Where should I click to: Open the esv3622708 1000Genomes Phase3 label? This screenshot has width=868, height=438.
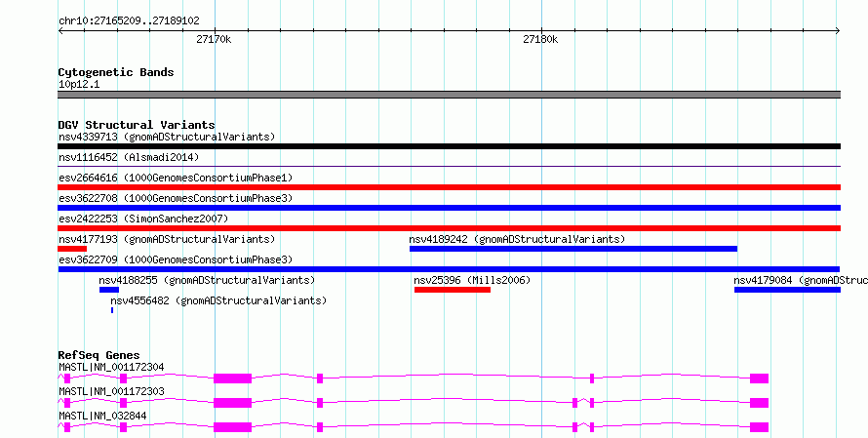[176, 198]
